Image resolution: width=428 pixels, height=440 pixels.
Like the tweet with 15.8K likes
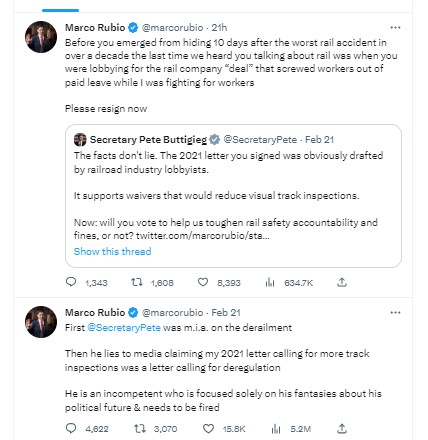point(208,428)
